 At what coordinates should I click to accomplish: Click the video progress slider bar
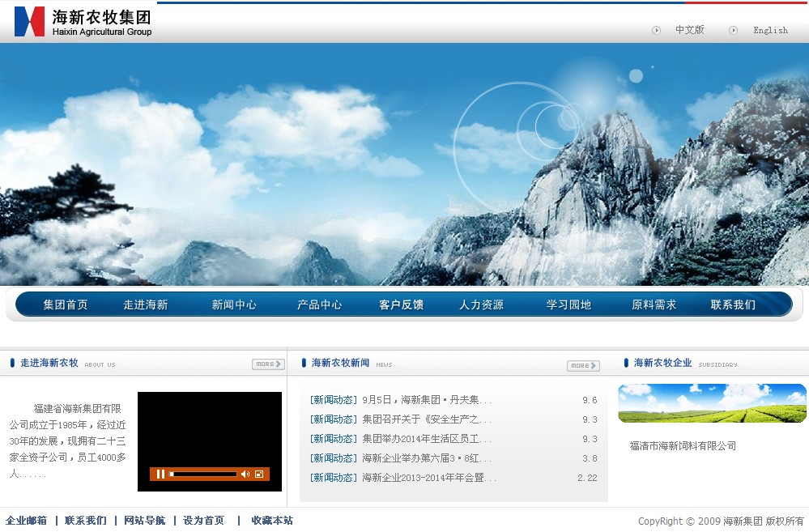tap(203, 474)
